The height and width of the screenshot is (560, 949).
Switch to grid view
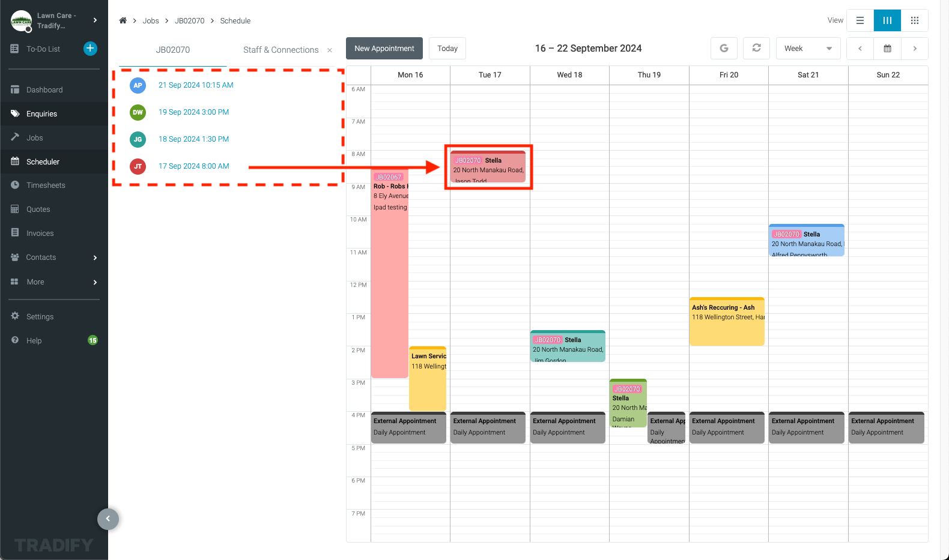pos(915,20)
